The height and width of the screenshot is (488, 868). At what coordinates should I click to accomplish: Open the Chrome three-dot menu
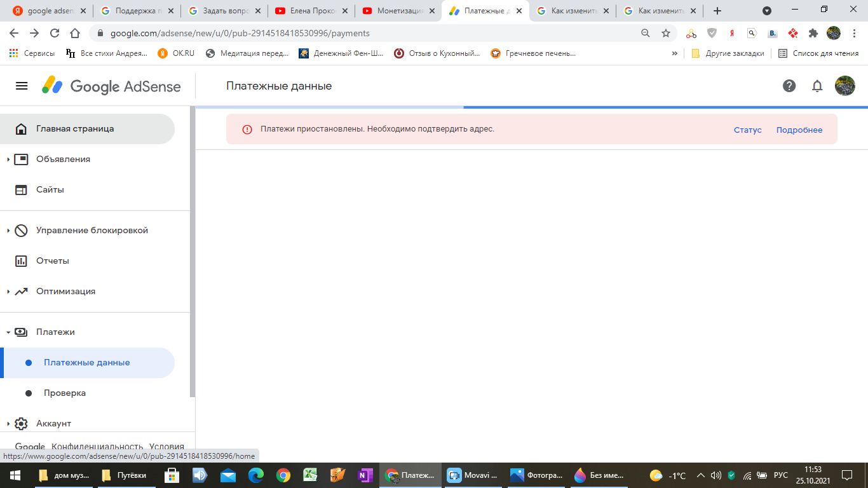(855, 33)
